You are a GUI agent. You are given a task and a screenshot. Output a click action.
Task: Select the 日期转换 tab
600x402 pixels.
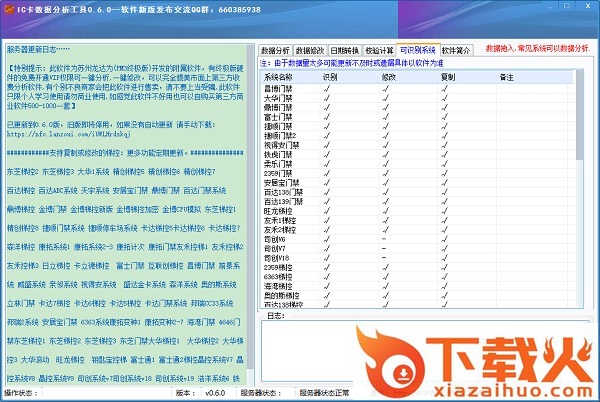[344, 50]
